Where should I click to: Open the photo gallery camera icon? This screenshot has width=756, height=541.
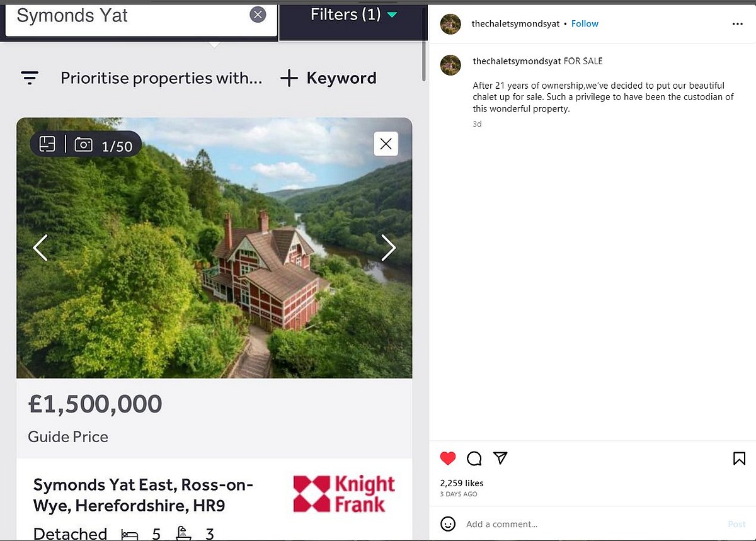[84, 145]
